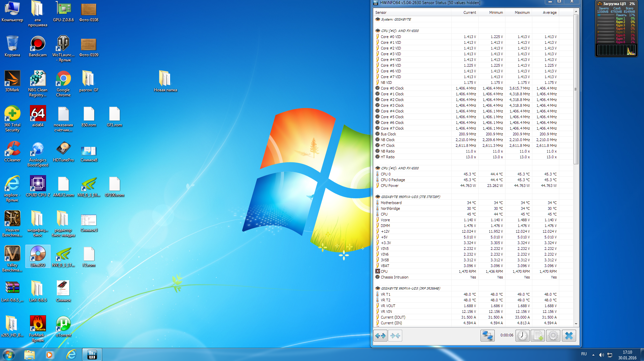Viewport: 644px width, 361px height.
Task: Select the System: GIGABYTE group row
Action: 473,20
